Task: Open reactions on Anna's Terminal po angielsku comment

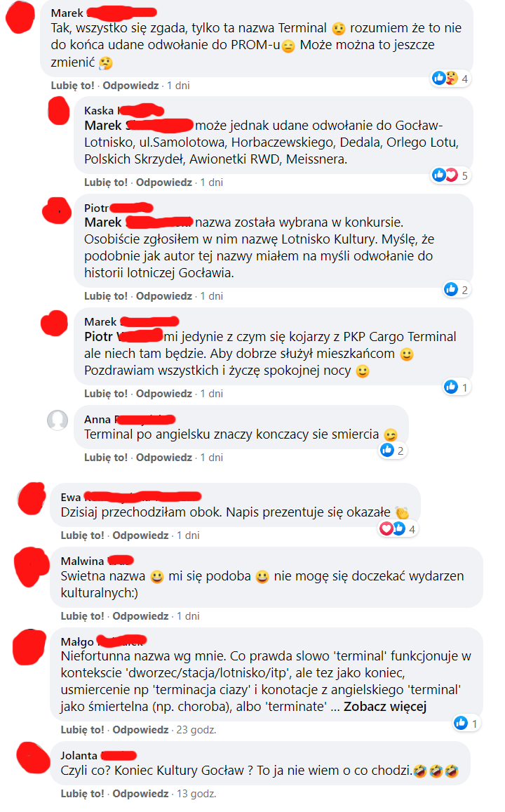Action: click(x=393, y=451)
